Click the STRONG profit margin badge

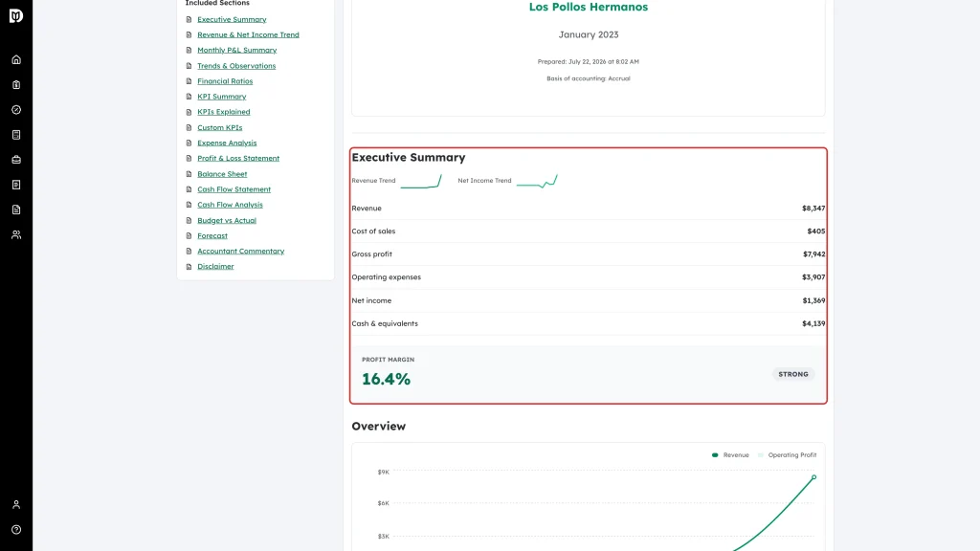(793, 374)
